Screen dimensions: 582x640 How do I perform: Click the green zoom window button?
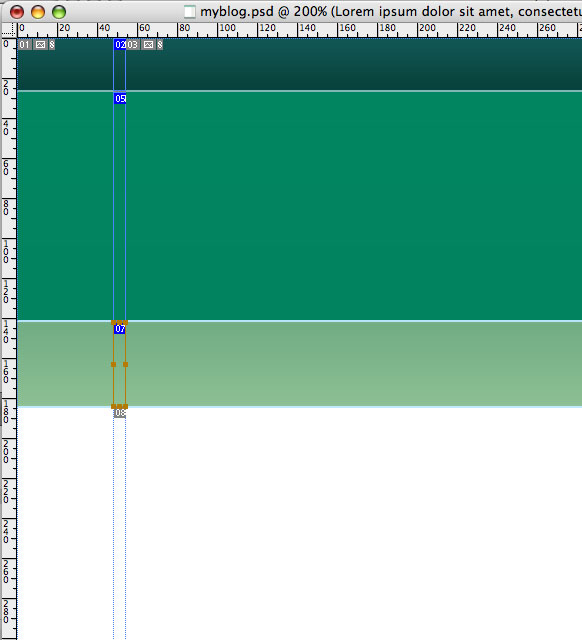coord(59,12)
